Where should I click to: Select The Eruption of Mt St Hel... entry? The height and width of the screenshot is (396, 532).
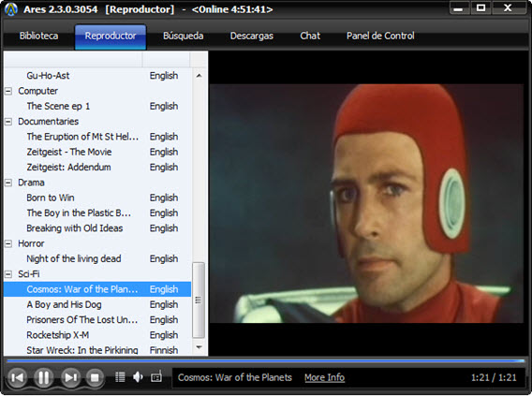pos(97,137)
